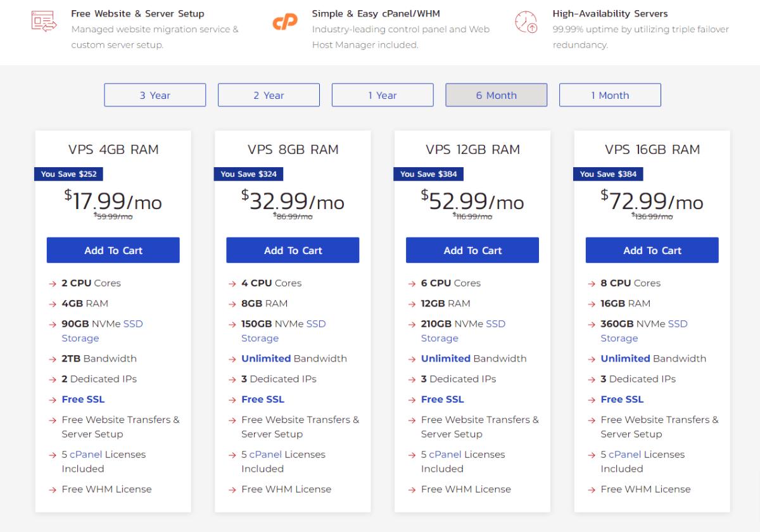The width and height of the screenshot is (760, 532).
Task: Click the VPS 12GB RAM plan title
Action: (x=472, y=149)
